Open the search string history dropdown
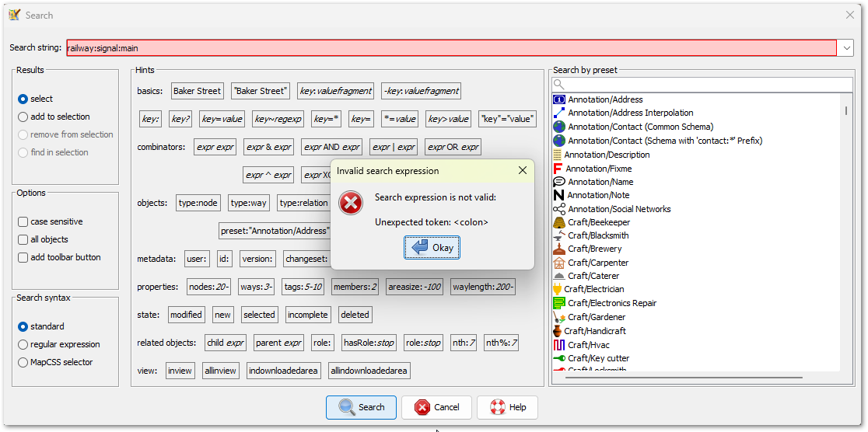The width and height of the screenshot is (868, 432). [x=845, y=48]
